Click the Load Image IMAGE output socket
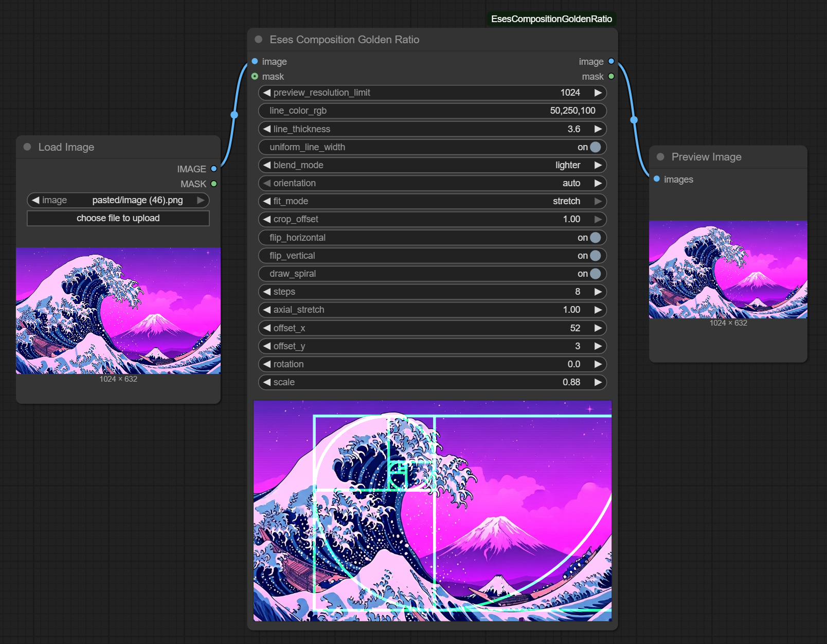This screenshot has height=644, width=827. 214,169
